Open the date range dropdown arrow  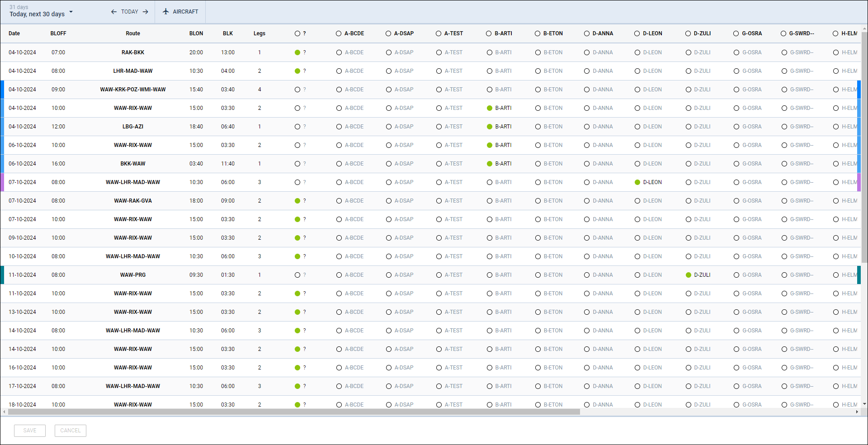(x=71, y=12)
